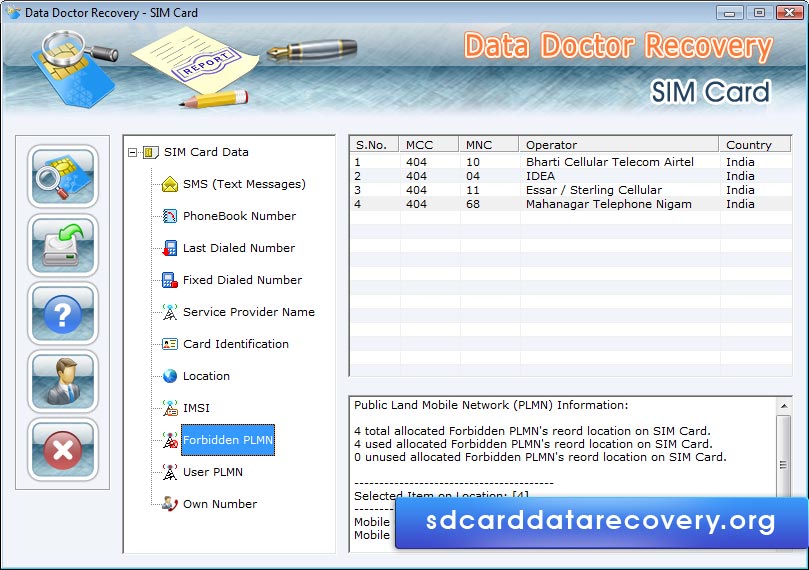Select the Mahanagar Telephone Nigam row
Image resolution: width=809 pixels, height=570 pixels.
[x=571, y=204]
